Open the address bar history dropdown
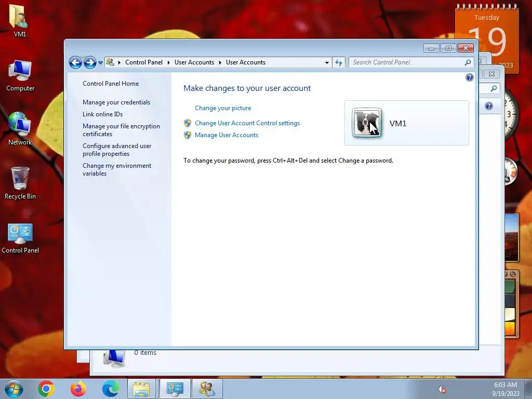 tap(327, 62)
